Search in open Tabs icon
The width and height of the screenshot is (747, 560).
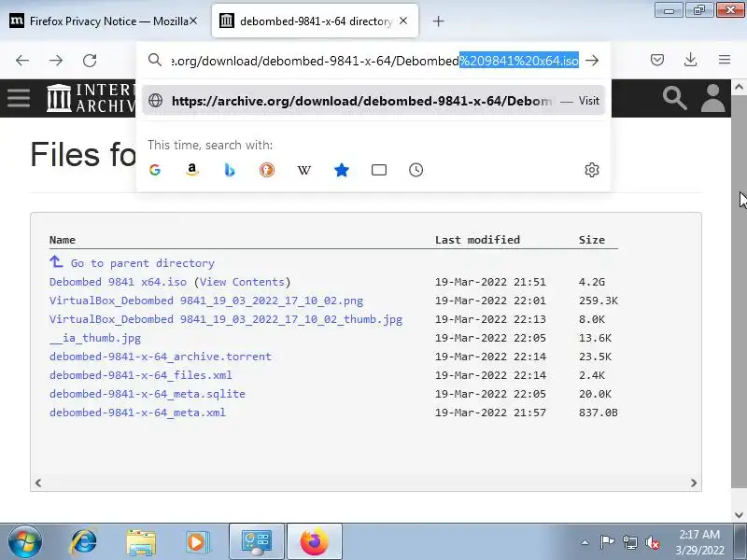(379, 170)
